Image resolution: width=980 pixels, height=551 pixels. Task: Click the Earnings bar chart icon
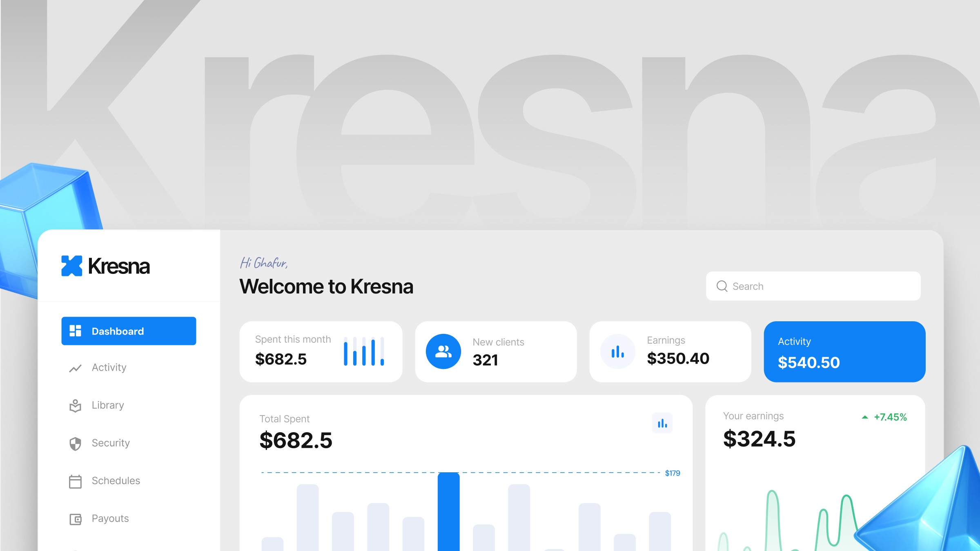pyautogui.click(x=618, y=351)
